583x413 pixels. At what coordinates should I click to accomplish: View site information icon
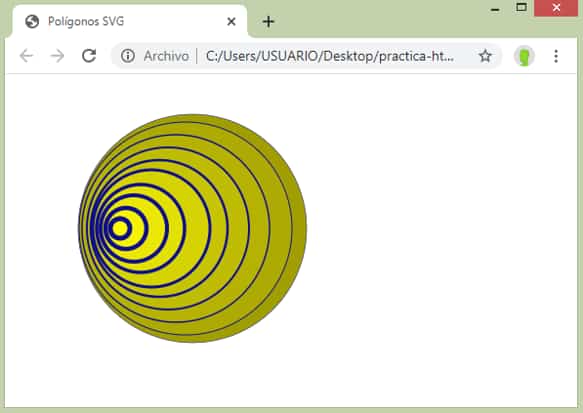[128, 56]
